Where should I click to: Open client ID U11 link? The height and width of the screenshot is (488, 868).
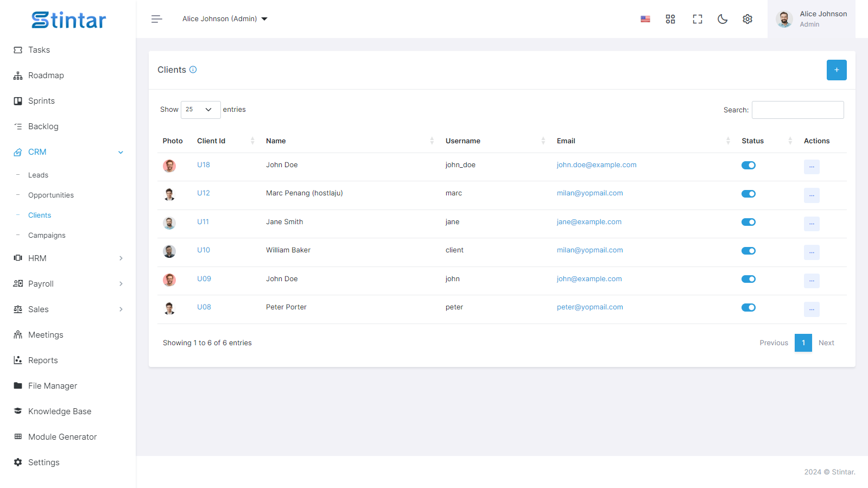pyautogui.click(x=203, y=222)
